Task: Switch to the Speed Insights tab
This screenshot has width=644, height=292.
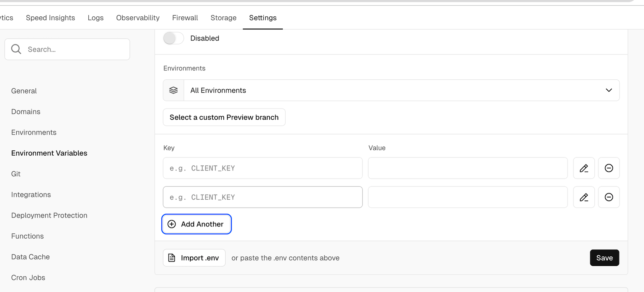Action: tap(50, 18)
